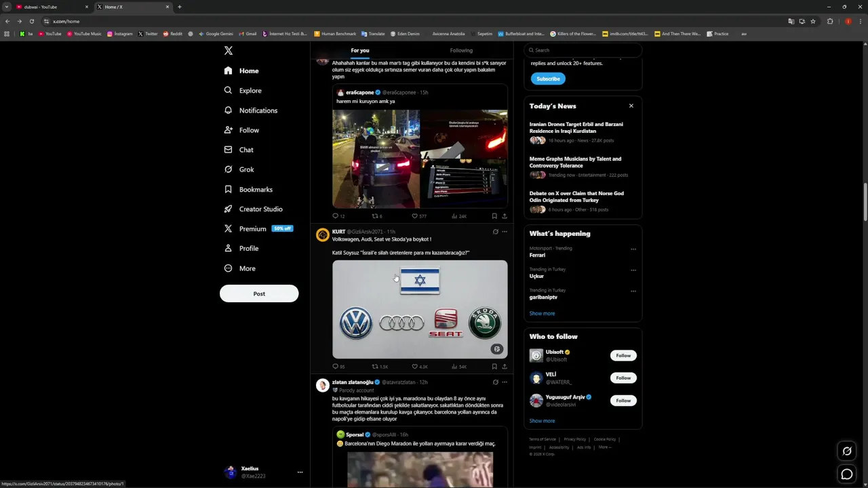Click the X logo in sidebar

click(x=229, y=51)
